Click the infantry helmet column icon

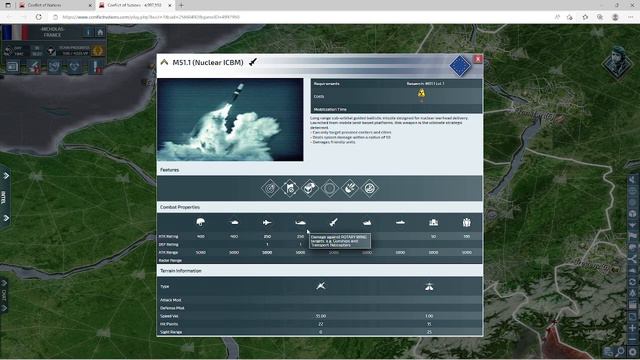point(200,222)
